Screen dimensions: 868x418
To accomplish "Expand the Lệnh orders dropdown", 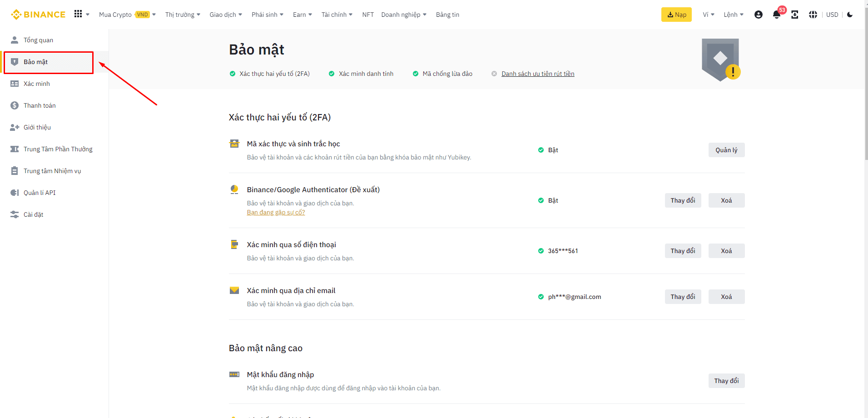I will coord(734,15).
